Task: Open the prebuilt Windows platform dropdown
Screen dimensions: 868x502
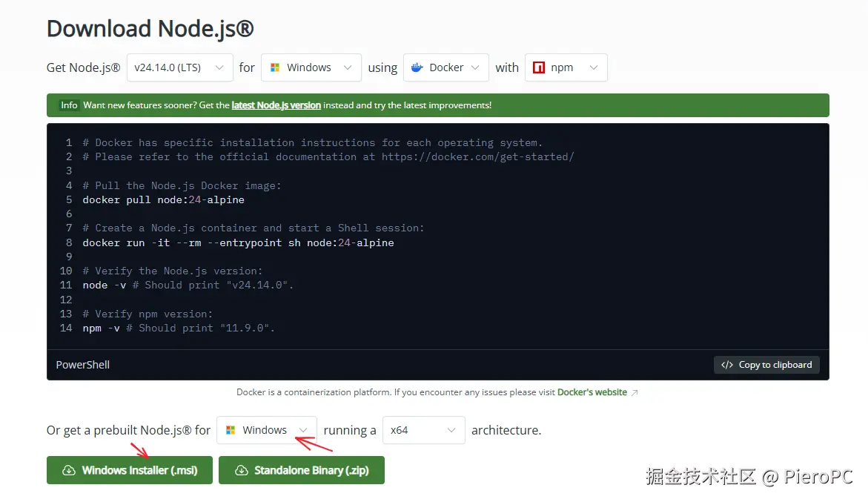Action: tap(267, 430)
